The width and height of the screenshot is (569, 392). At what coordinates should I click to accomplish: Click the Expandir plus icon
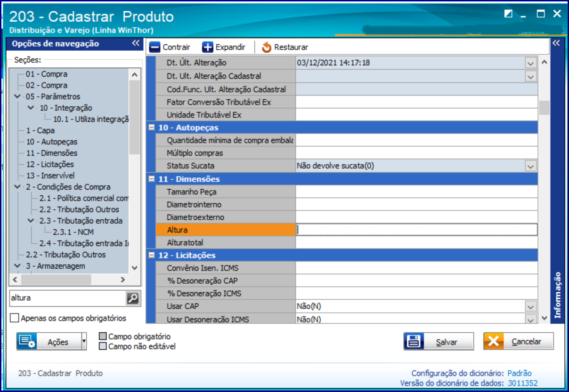208,47
